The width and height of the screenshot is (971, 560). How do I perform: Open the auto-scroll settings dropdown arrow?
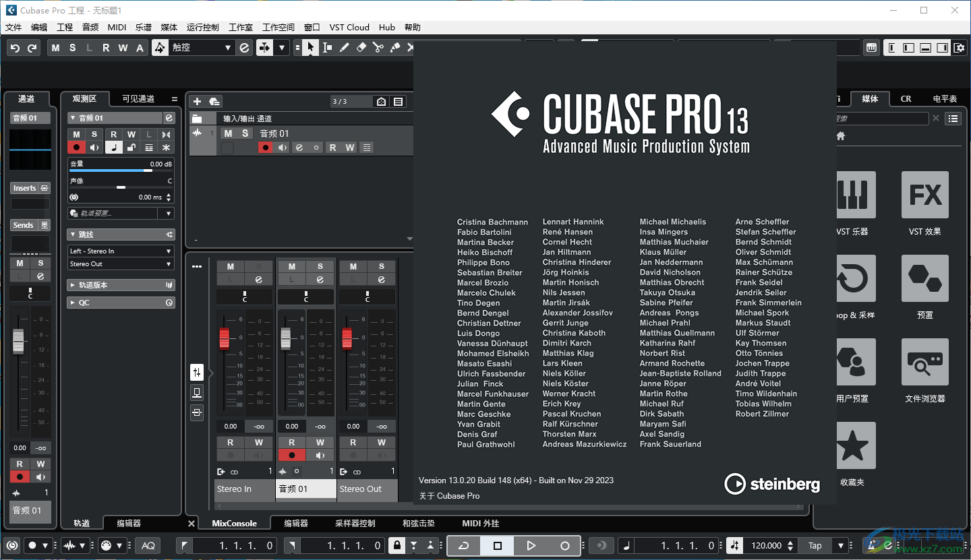pyautogui.click(x=282, y=48)
